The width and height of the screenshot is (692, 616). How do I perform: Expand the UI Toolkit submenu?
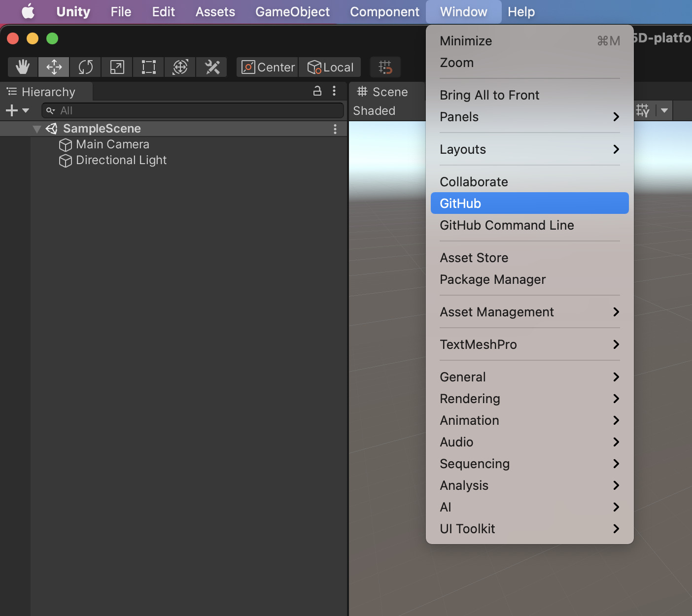529,529
